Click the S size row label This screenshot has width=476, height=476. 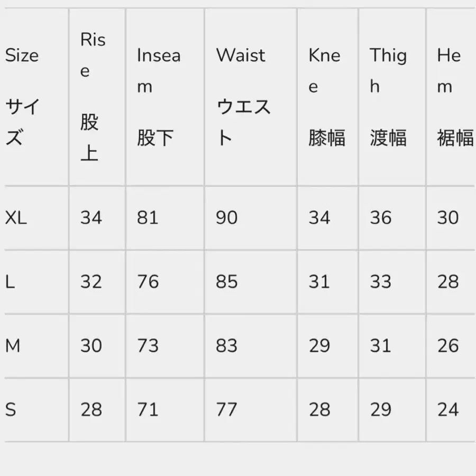(10, 409)
